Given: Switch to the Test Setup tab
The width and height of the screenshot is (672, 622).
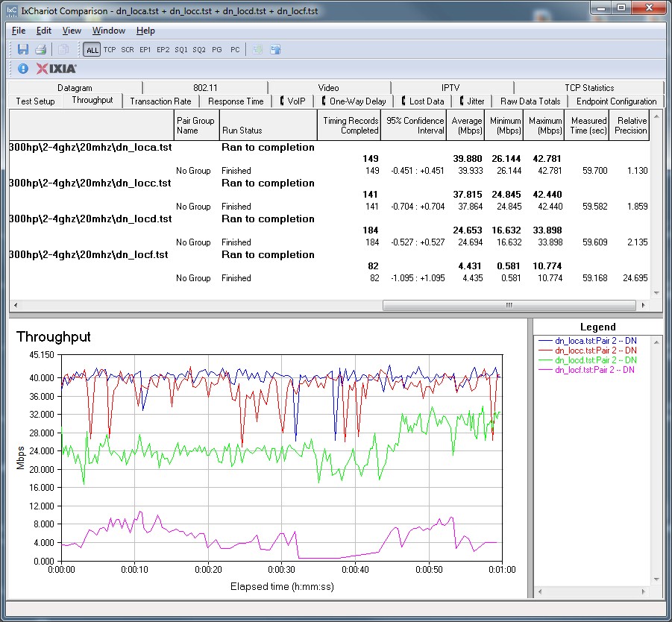Looking at the screenshot, I should pos(36,101).
